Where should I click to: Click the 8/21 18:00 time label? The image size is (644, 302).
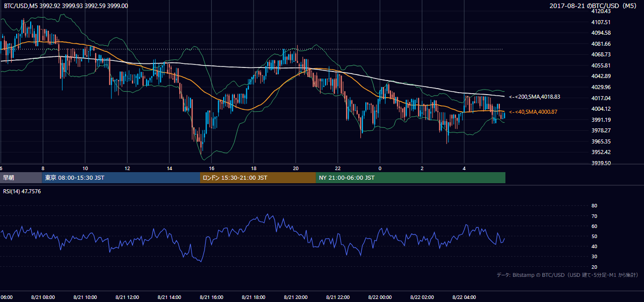click(253, 297)
